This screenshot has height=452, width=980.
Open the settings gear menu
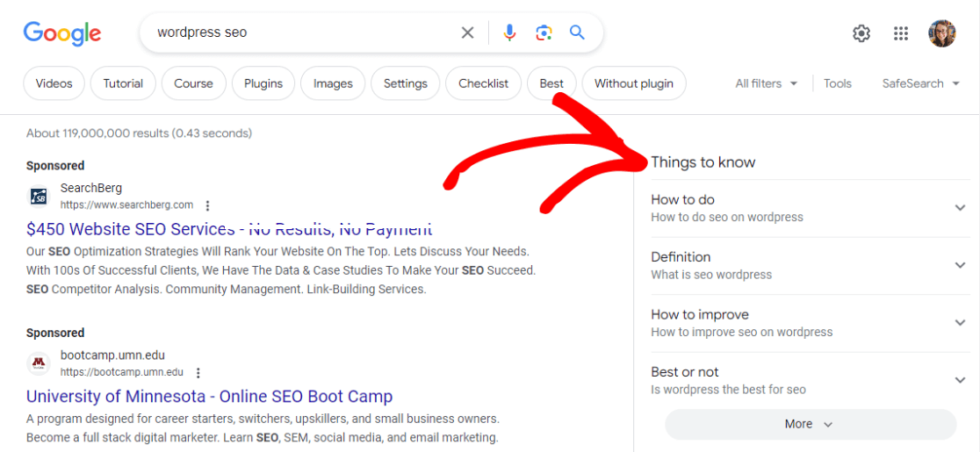[861, 33]
